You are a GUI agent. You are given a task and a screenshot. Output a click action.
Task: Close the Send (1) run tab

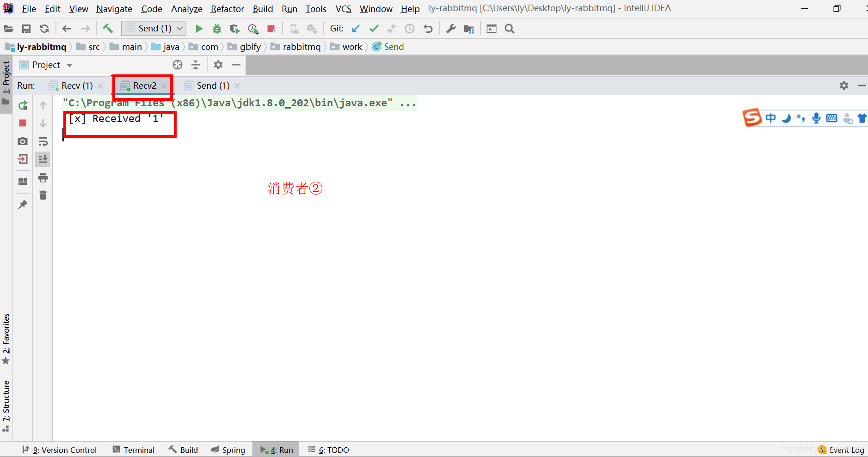click(237, 86)
